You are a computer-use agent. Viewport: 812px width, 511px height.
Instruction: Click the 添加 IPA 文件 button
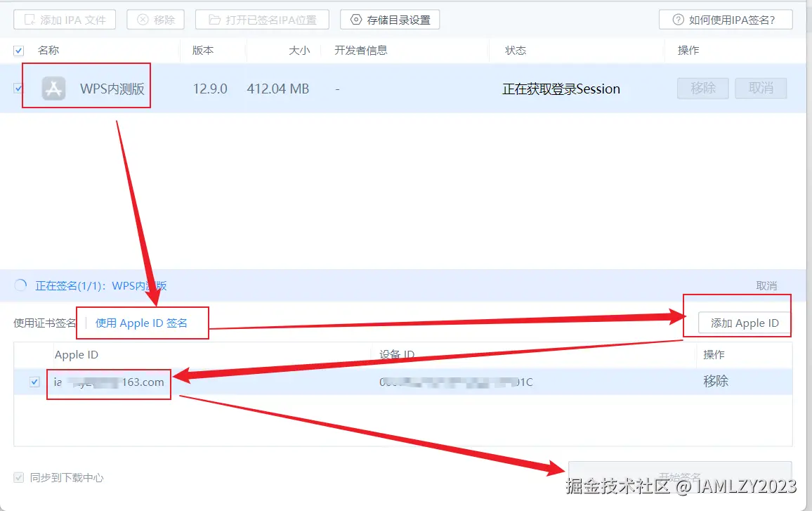[64, 20]
